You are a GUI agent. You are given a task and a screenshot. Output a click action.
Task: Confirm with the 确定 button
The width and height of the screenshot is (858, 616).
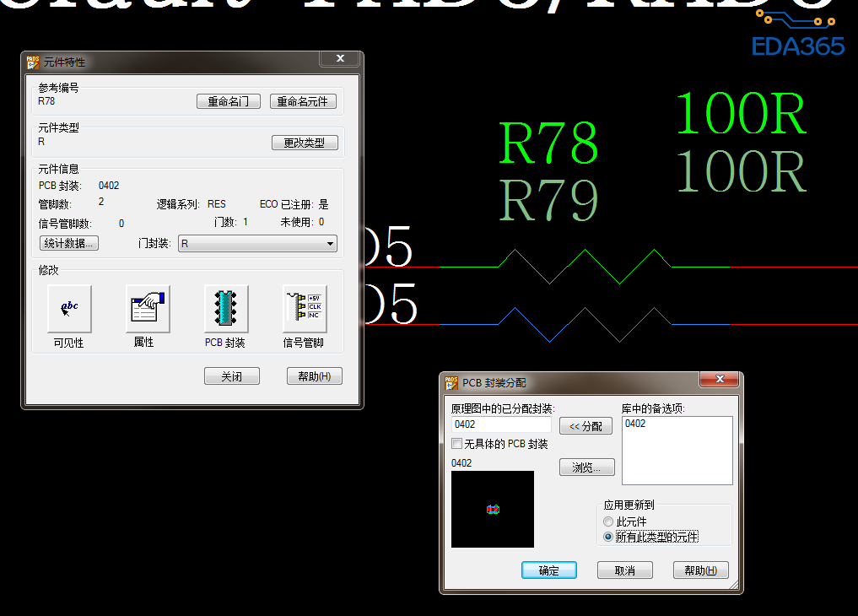549,570
